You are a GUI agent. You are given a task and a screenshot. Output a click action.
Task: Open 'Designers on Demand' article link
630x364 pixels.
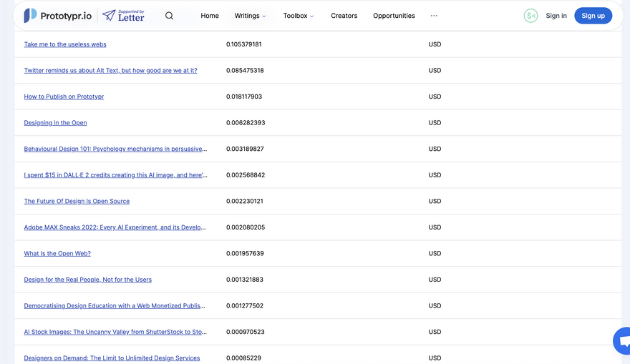tap(112, 358)
